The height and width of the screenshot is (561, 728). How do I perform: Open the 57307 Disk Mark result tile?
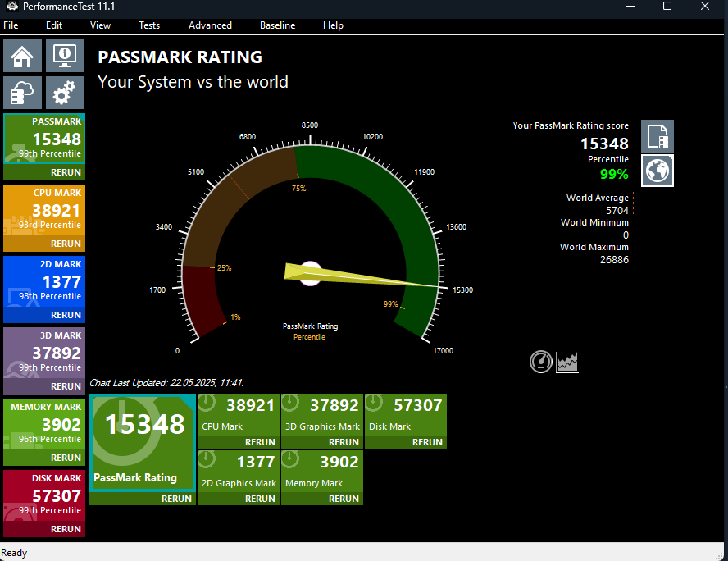click(x=406, y=415)
